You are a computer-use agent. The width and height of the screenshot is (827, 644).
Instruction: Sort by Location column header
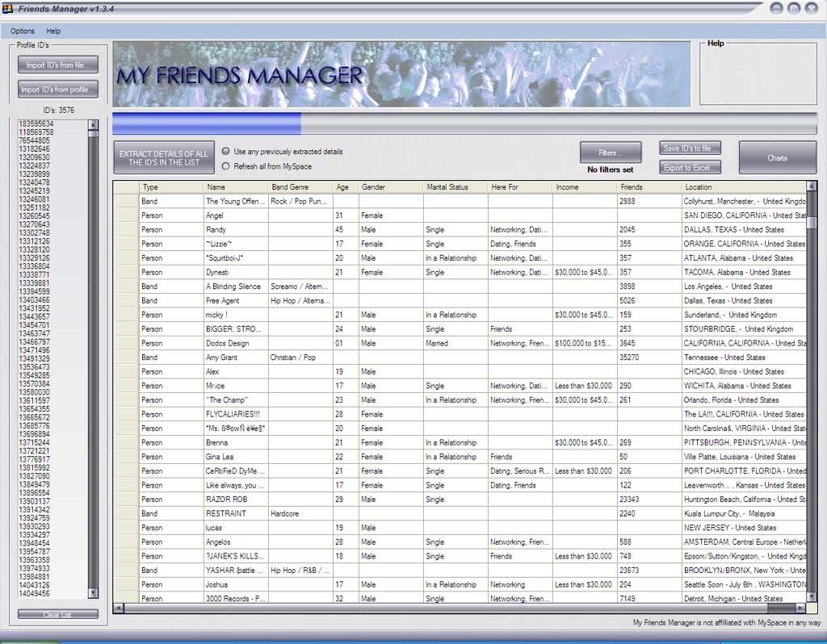(744, 187)
